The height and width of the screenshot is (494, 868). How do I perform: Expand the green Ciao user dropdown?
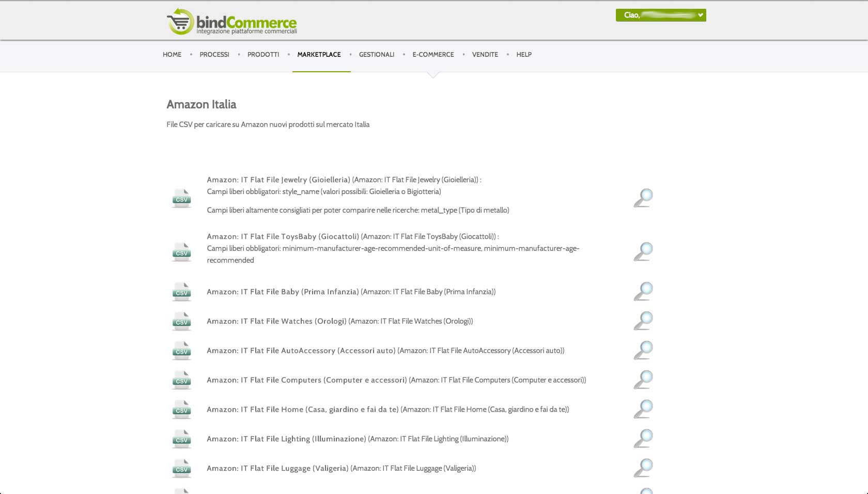661,15
